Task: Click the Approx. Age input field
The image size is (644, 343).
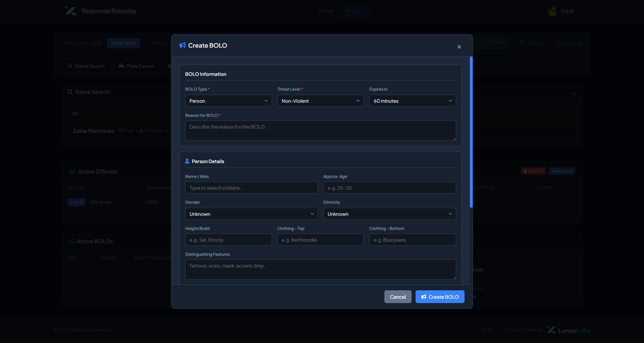Action: [389, 188]
